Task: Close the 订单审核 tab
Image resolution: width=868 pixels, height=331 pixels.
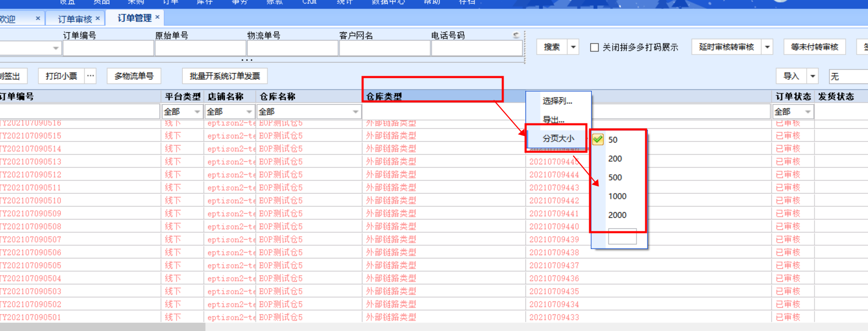Action: point(98,18)
